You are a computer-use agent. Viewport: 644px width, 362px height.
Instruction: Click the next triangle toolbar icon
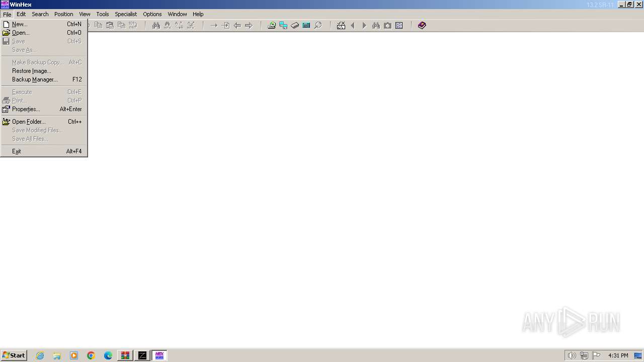(x=364, y=25)
